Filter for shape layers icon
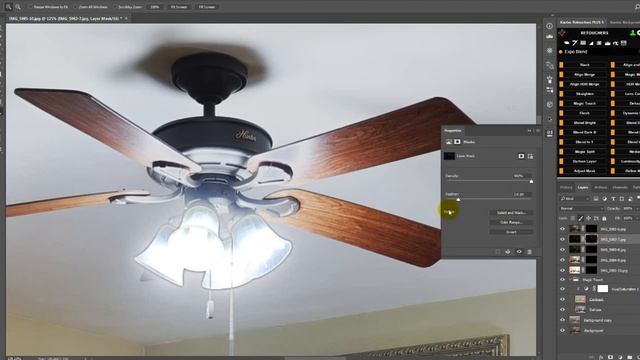The height and width of the screenshot is (360, 640). pyautogui.click(x=622, y=198)
